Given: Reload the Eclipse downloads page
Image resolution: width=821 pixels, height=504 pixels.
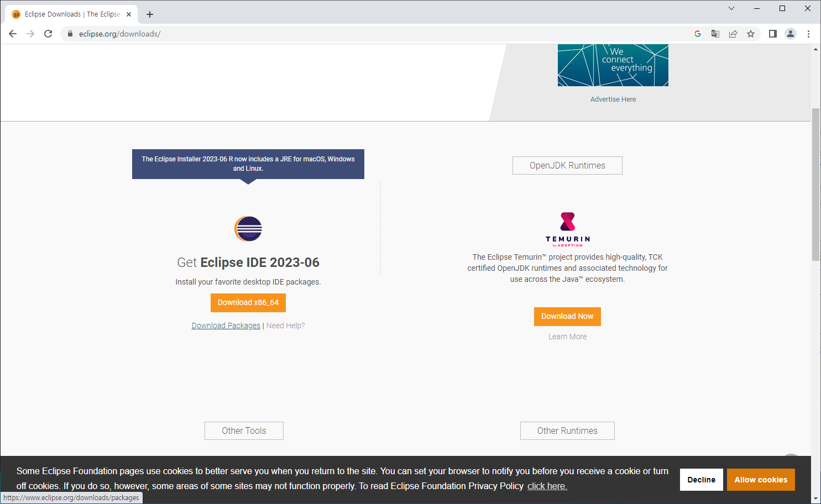Looking at the screenshot, I should pos(48,34).
